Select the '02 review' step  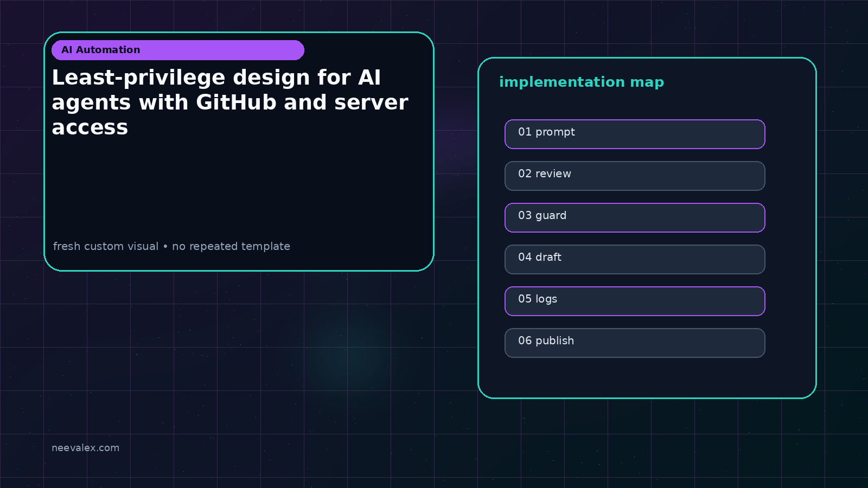click(635, 176)
